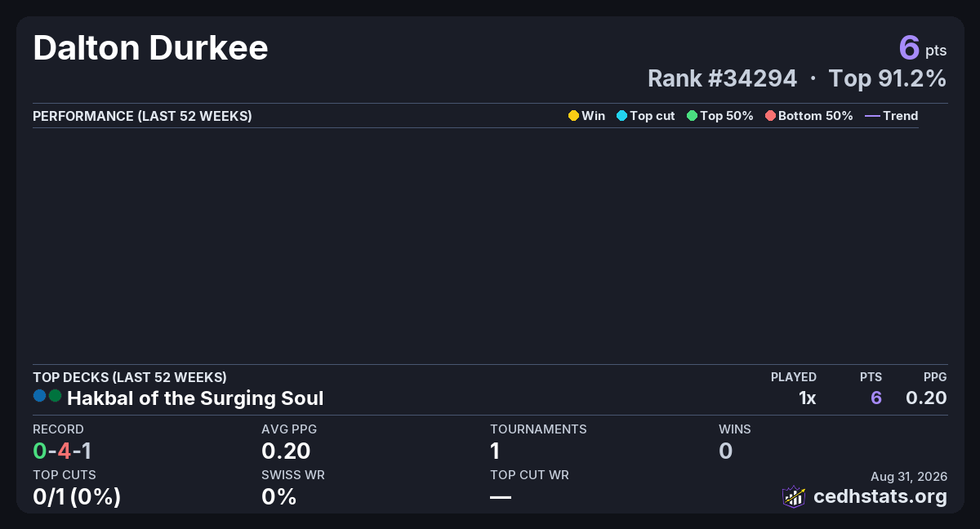This screenshot has height=529, width=980.
Task: Click the Top Decks (Last 52 Weeks) header
Action: (130, 377)
